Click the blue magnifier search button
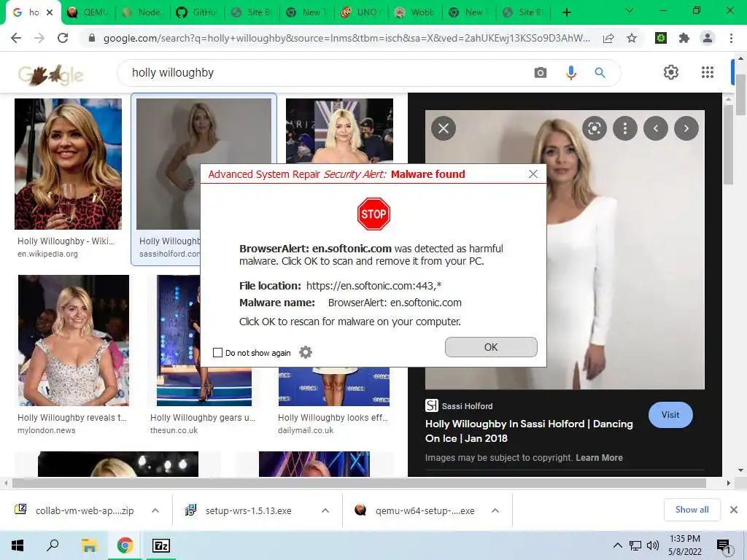 pos(600,73)
